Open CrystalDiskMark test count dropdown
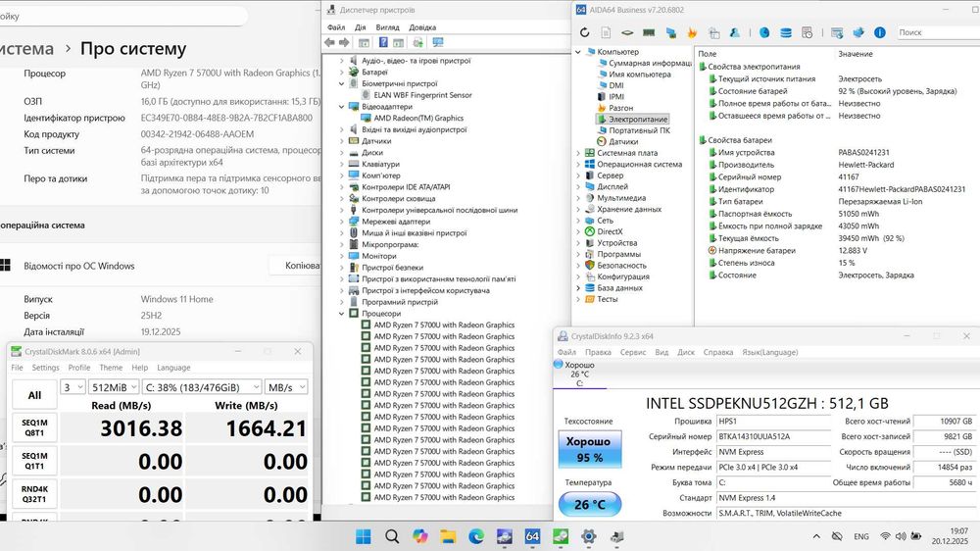This screenshot has height=551, width=980. [x=73, y=387]
